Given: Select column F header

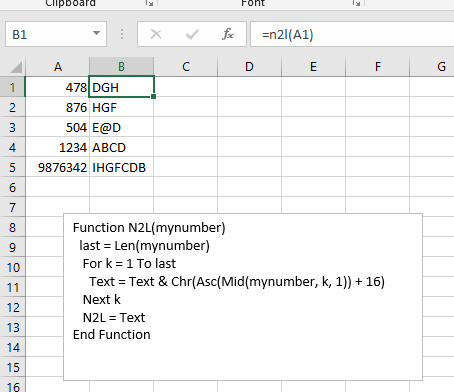Looking at the screenshot, I should pyautogui.click(x=377, y=67).
